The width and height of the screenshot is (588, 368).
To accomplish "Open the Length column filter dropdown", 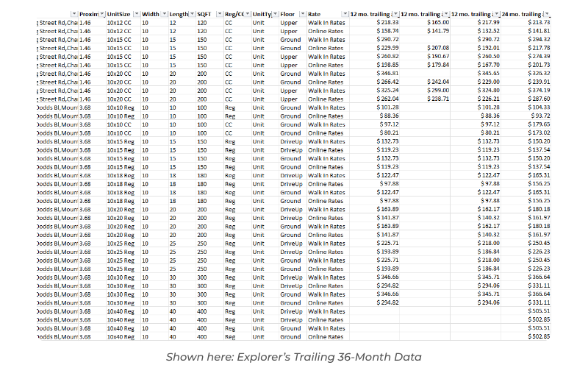I will (x=191, y=14).
